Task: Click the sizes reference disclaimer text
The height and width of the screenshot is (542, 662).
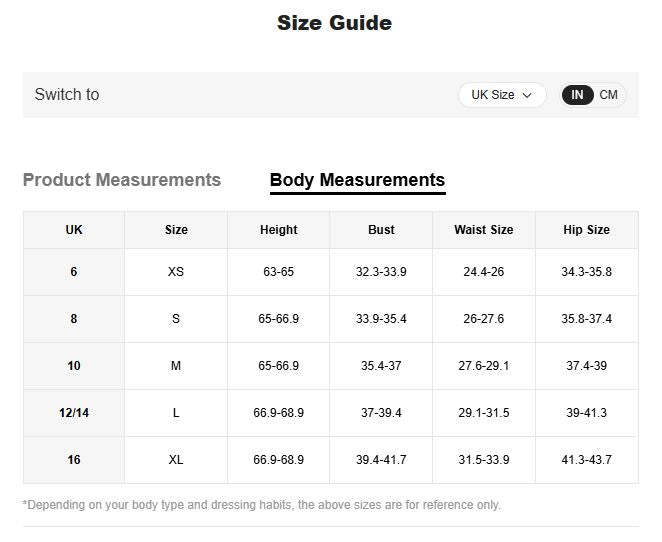Action: pos(262,505)
